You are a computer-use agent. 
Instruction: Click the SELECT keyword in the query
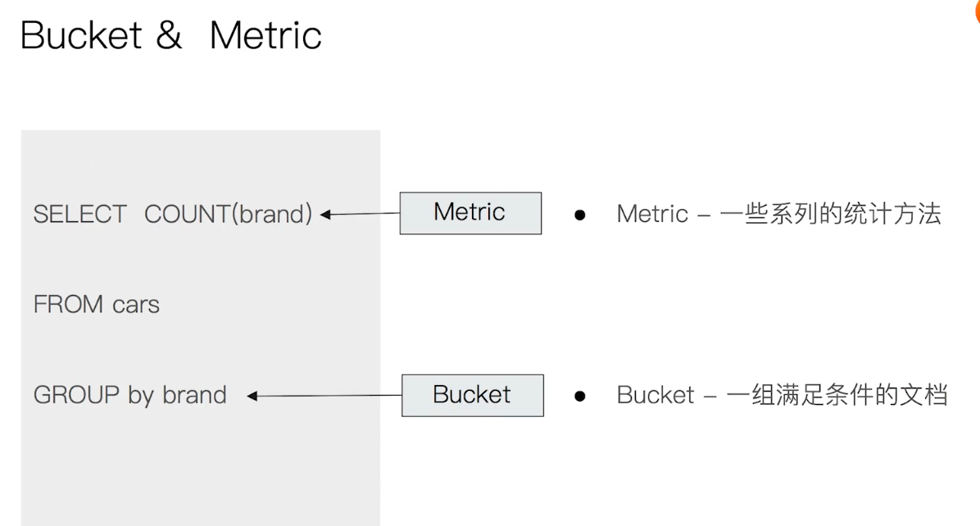coord(80,215)
